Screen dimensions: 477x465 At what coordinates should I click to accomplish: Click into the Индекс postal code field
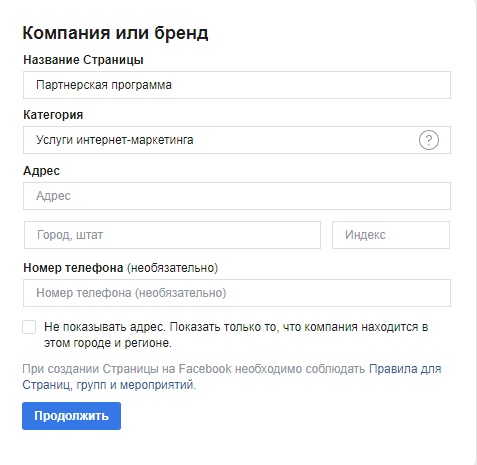(x=391, y=235)
